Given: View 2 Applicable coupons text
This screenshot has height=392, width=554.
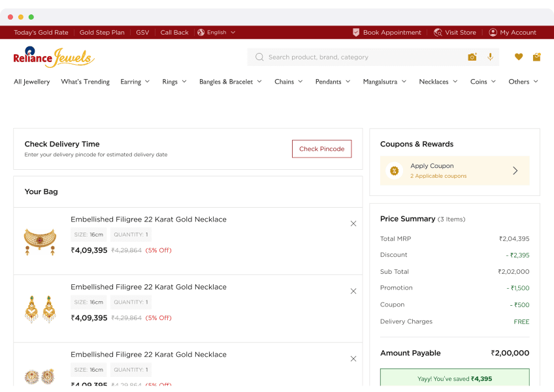Looking at the screenshot, I should [x=438, y=176].
